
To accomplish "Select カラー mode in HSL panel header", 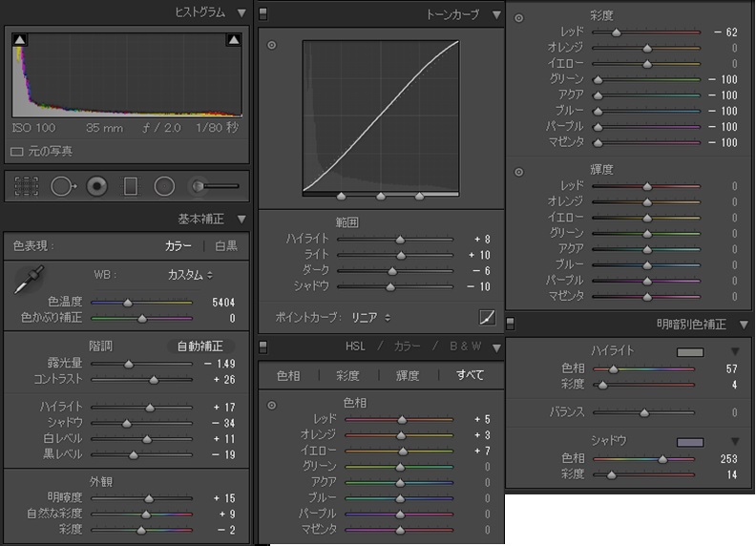I will tap(407, 346).
